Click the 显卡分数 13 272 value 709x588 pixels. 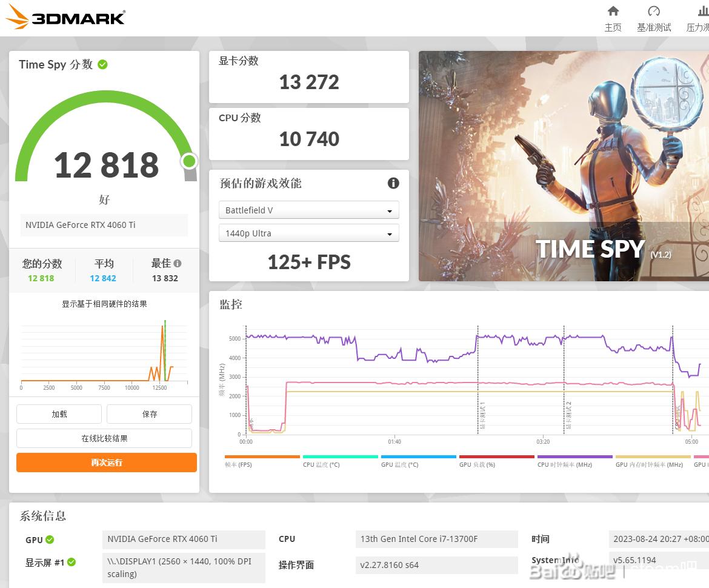point(309,82)
